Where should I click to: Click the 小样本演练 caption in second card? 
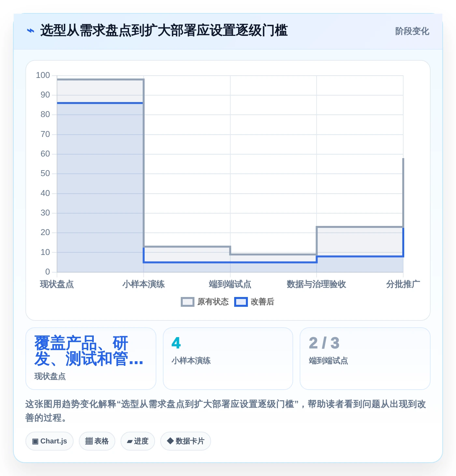point(191,361)
